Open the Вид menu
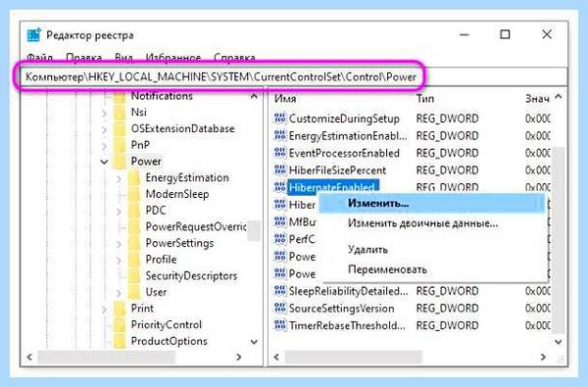This screenshot has width=588, height=387. pos(123,58)
